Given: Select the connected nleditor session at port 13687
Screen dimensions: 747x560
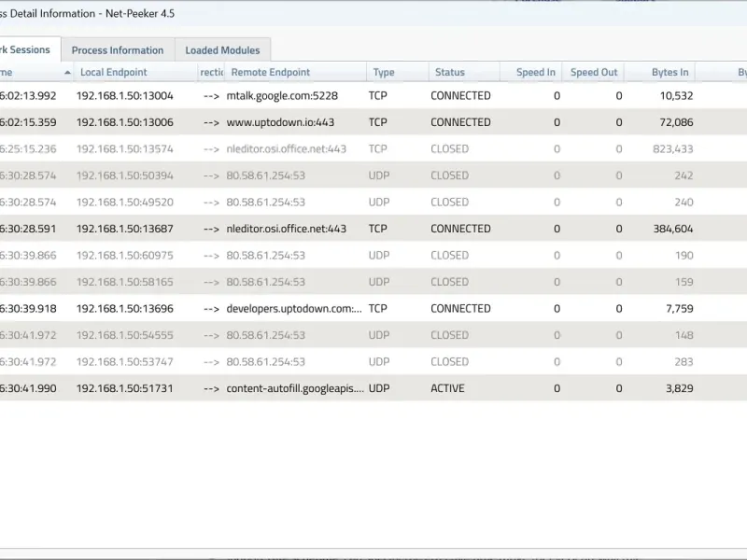Looking at the screenshot, I should tap(373, 229).
